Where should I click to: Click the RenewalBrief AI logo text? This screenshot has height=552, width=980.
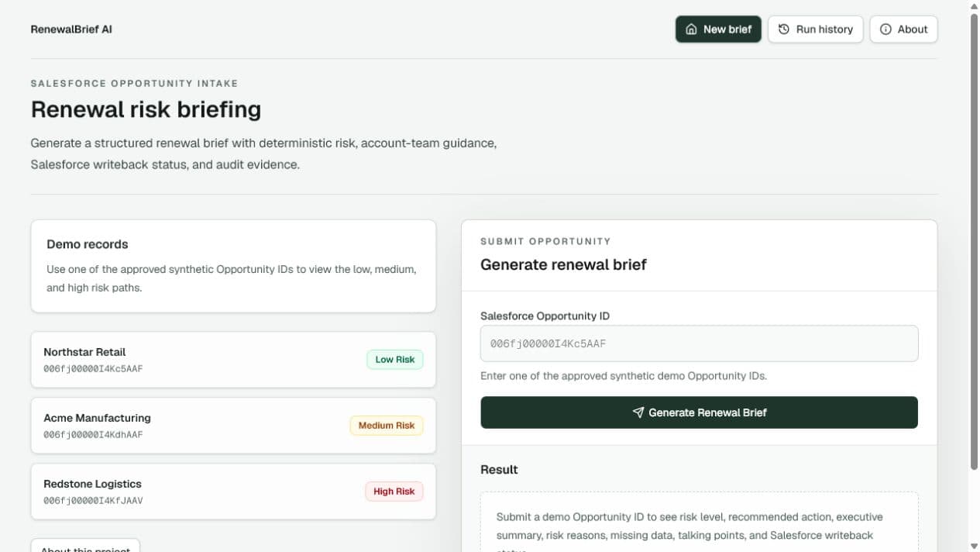tap(71, 29)
